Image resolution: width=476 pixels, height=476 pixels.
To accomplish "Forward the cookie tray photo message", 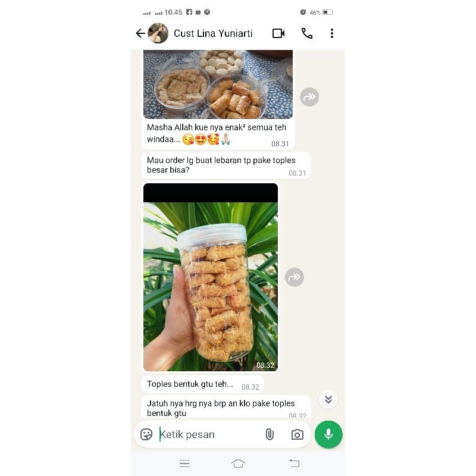I will (309, 97).
